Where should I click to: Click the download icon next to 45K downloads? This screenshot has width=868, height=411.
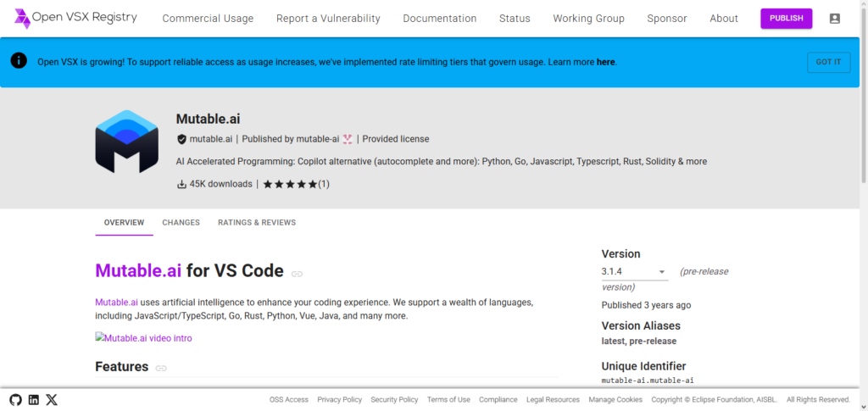[x=181, y=184]
